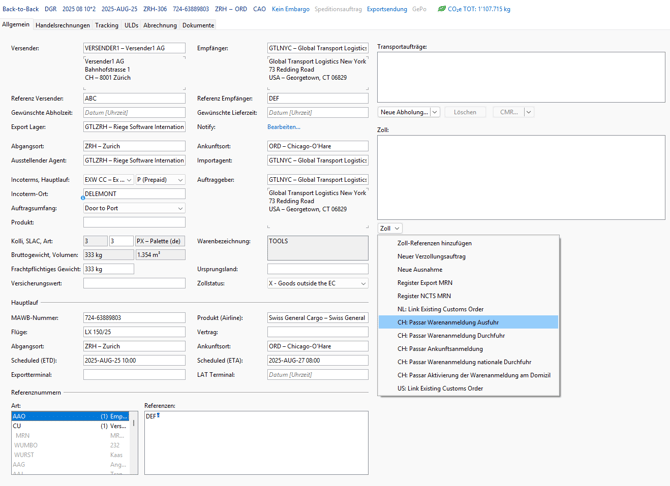Image resolution: width=670 pixels, height=486 pixels.
Task: Click the ZRH-306 header link
Action: point(155,9)
